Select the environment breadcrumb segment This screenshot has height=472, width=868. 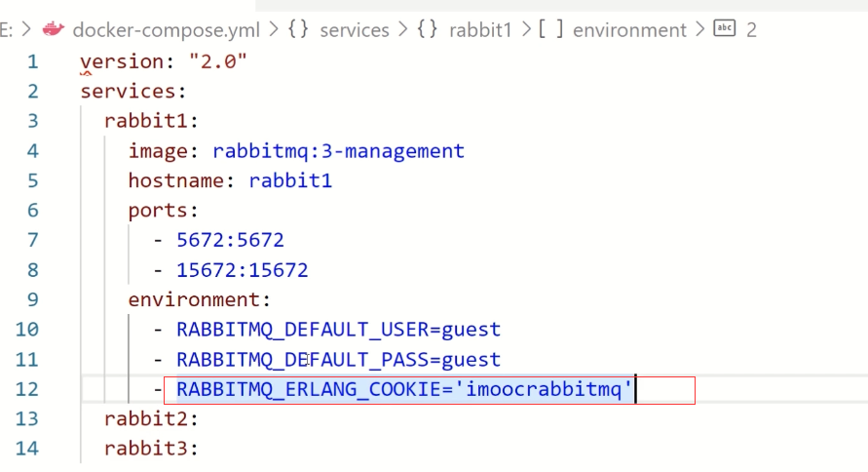pos(629,29)
